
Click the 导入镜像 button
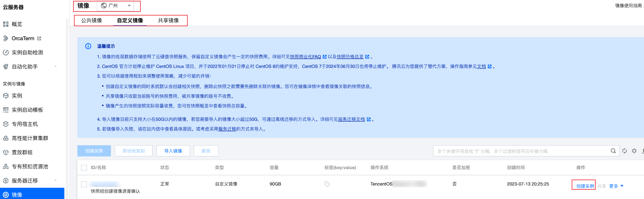[173, 151]
